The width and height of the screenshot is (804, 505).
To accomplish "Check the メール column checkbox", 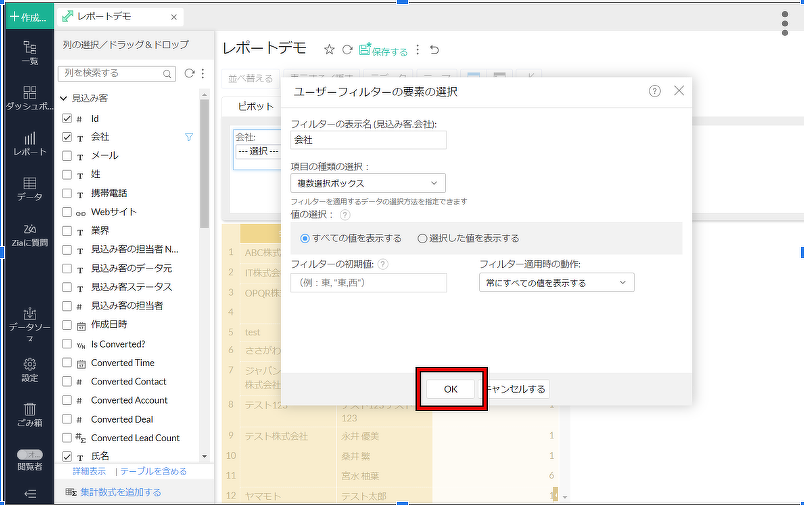I will (67, 156).
